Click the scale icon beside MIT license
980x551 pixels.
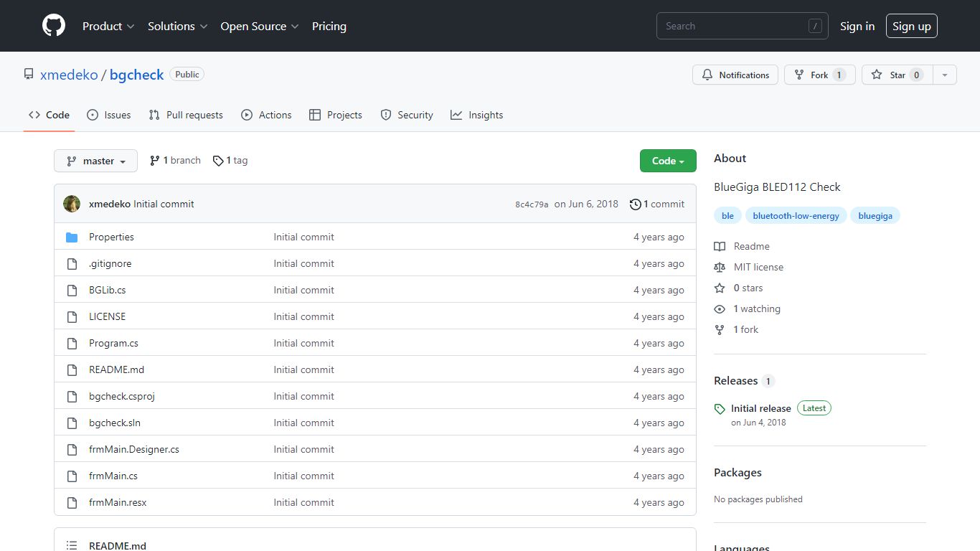720,267
